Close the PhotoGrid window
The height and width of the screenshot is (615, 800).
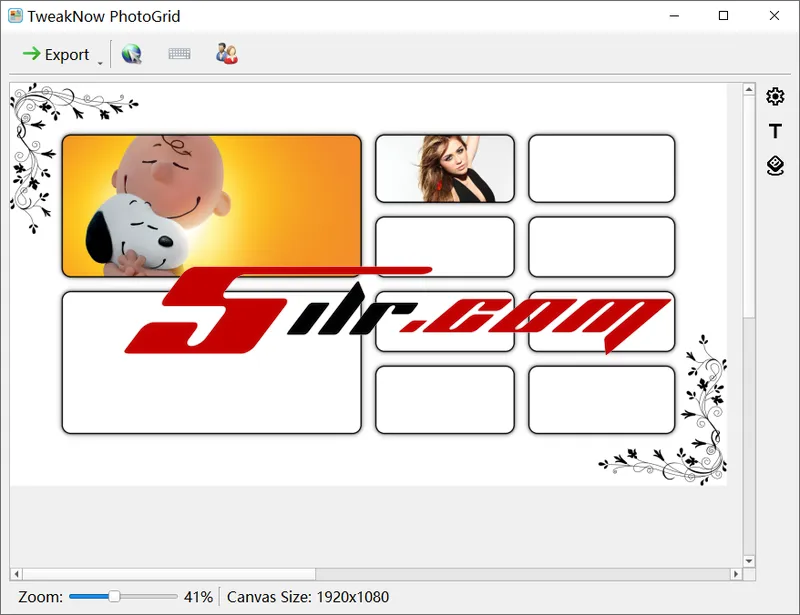click(774, 16)
